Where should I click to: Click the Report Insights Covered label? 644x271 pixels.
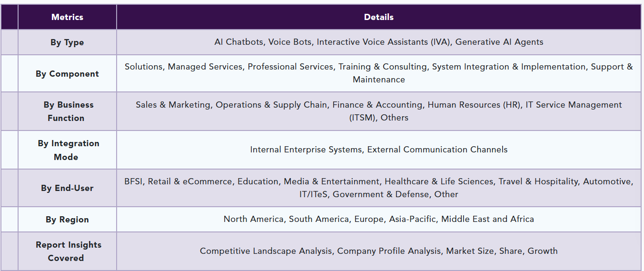point(67,251)
